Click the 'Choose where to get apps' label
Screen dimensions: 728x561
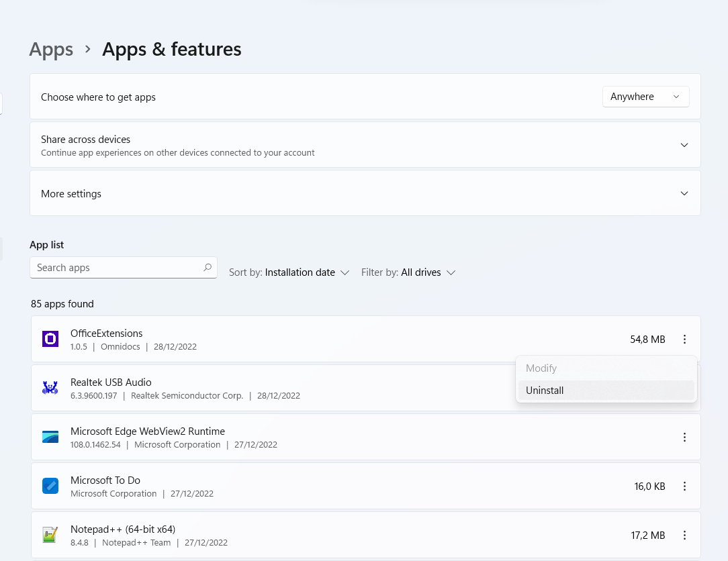coord(98,97)
